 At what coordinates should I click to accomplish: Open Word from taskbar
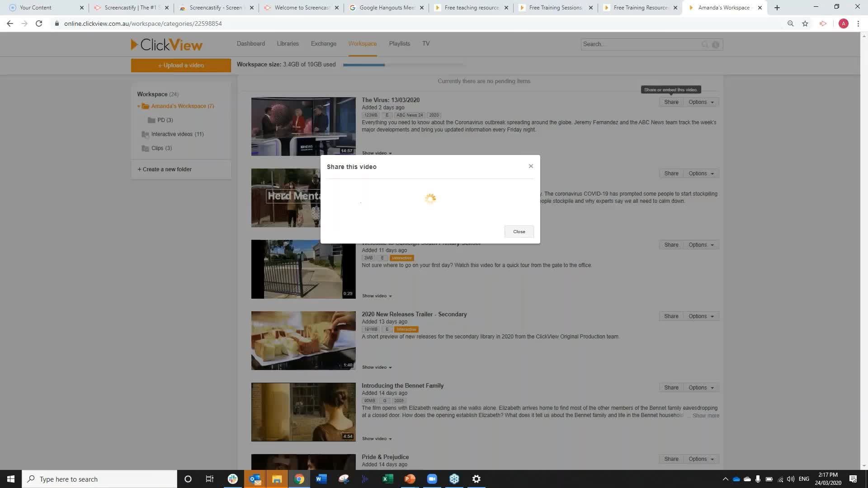pyautogui.click(x=321, y=479)
